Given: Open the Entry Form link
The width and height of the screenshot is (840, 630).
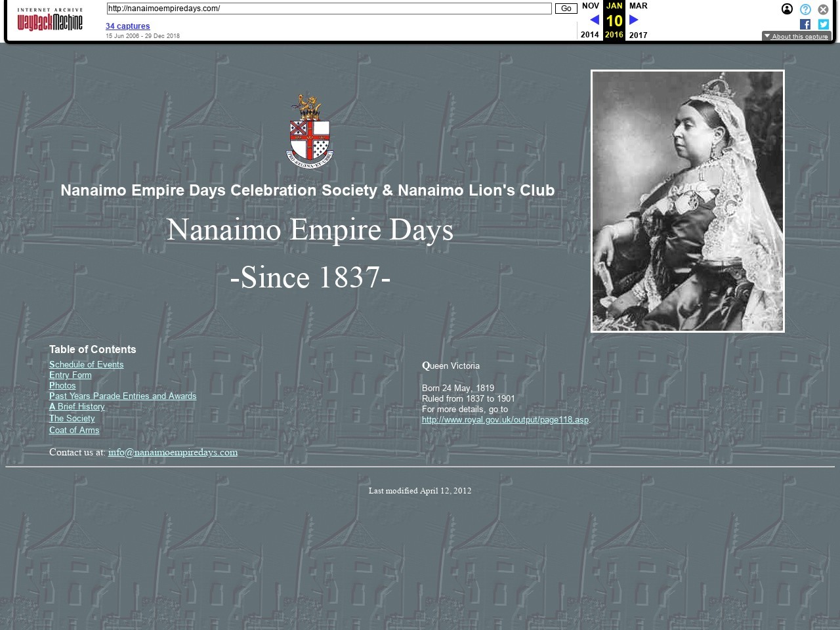Looking at the screenshot, I should [70, 375].
